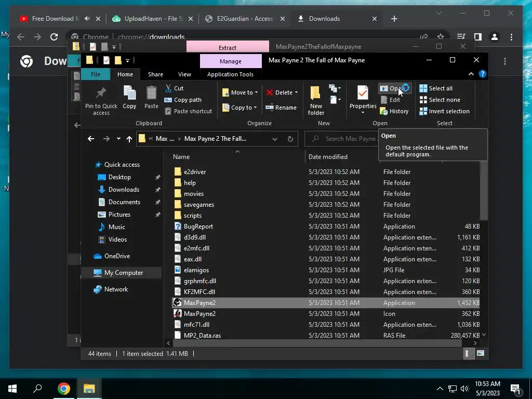Screen dimensions: 532x399
Task: Click History in the Open group
Action: pyautogui.click(x=394, y=111)
